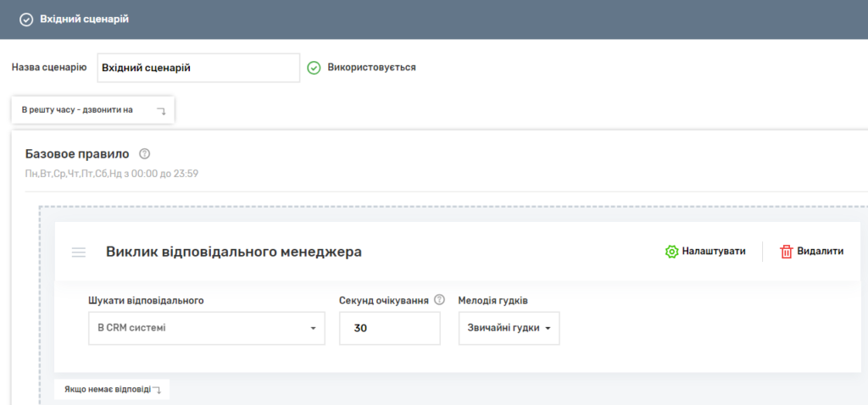This screenshot has height=405, width=868.
Task: Open the 'Шукати відповідального' dropdown
Action: tap(206, 328)
